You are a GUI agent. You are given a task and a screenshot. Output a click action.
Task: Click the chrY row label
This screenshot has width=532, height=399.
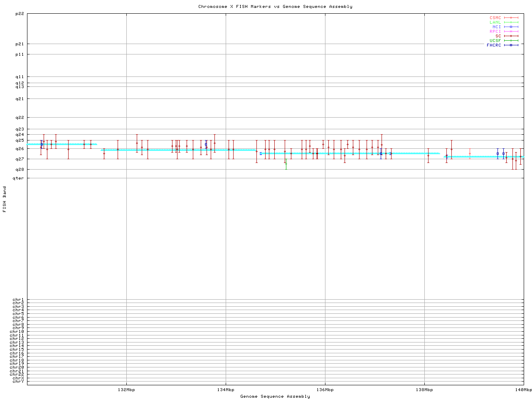pyautogui.click(x=18, y=382)
